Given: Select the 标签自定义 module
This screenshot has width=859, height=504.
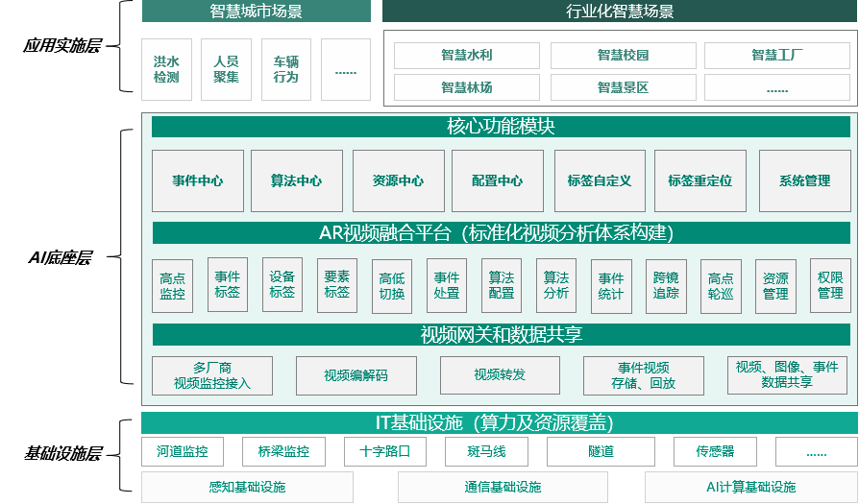Looking at the screenshot, I should pos(600,181).
